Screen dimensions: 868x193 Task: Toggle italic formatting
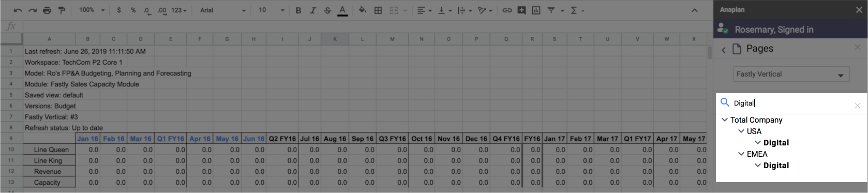point(313,10)
